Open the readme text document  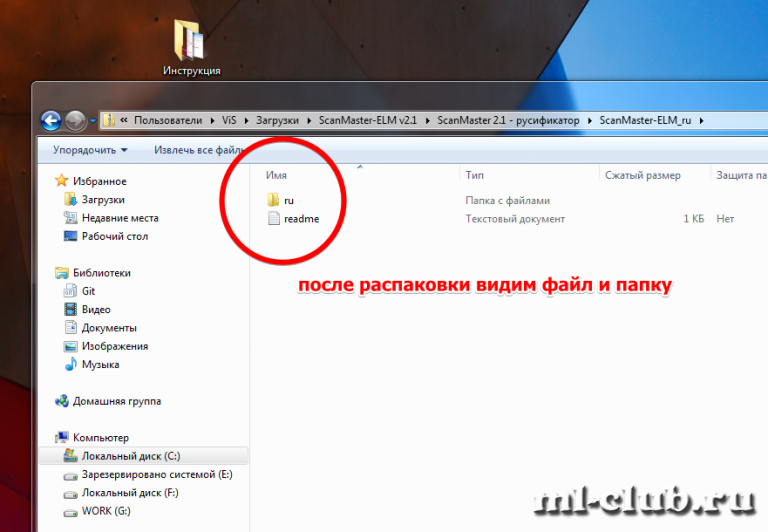[300, 219]
